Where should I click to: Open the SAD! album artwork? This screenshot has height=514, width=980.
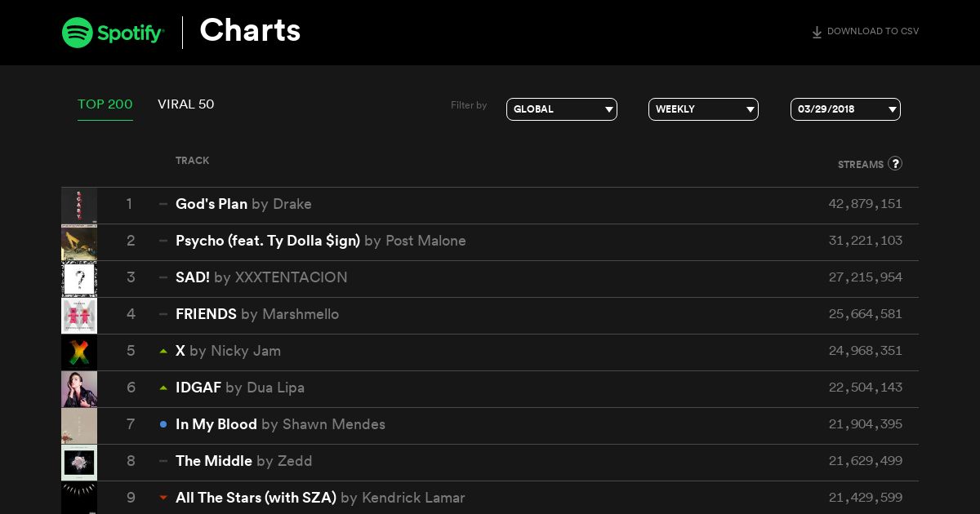point(79,279)
